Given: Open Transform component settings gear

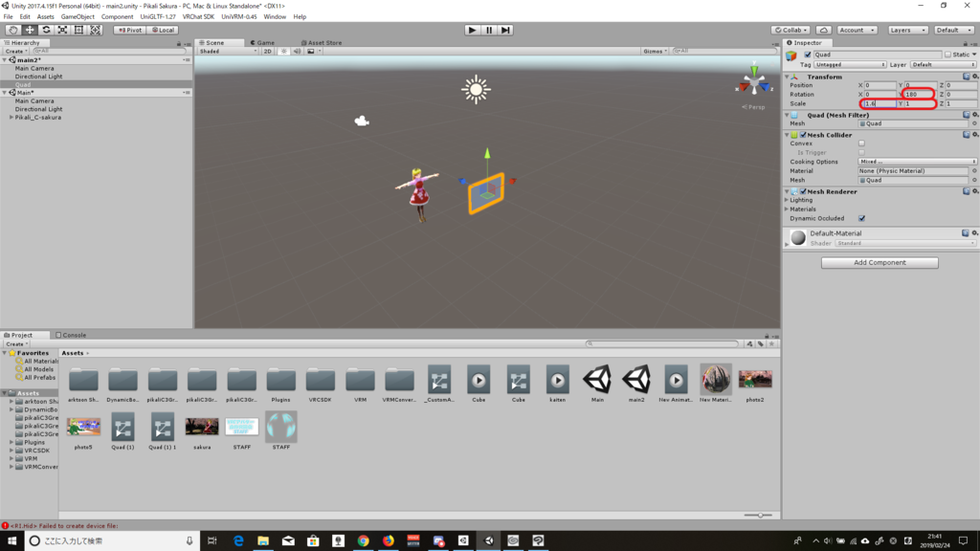Looking at the screenshot, I should tap(975, 77).
